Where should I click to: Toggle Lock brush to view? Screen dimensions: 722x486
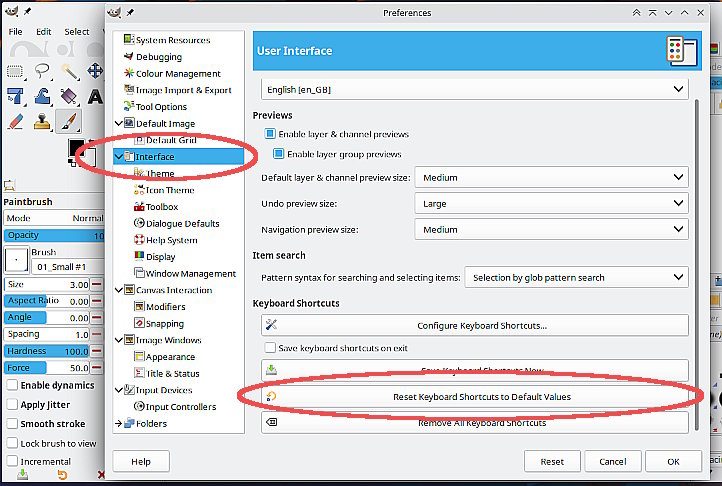13,443
